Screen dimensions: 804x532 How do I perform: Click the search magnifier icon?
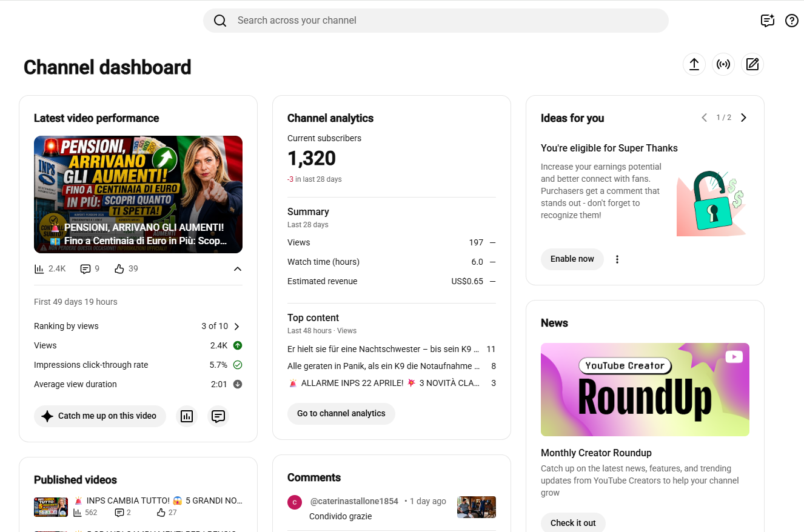(x=220, y=21)
